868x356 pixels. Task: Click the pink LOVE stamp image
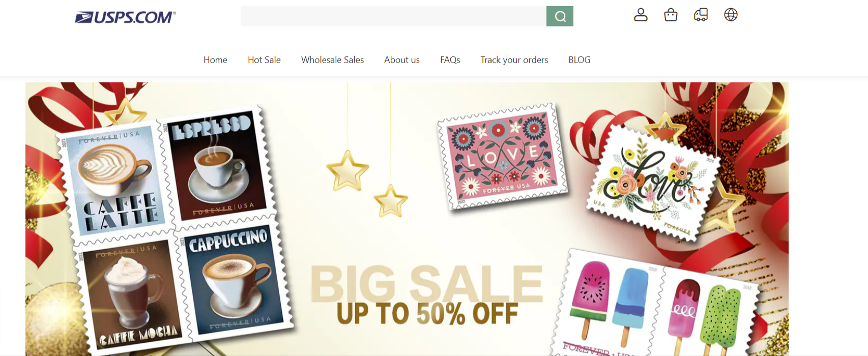click(503, 156)
